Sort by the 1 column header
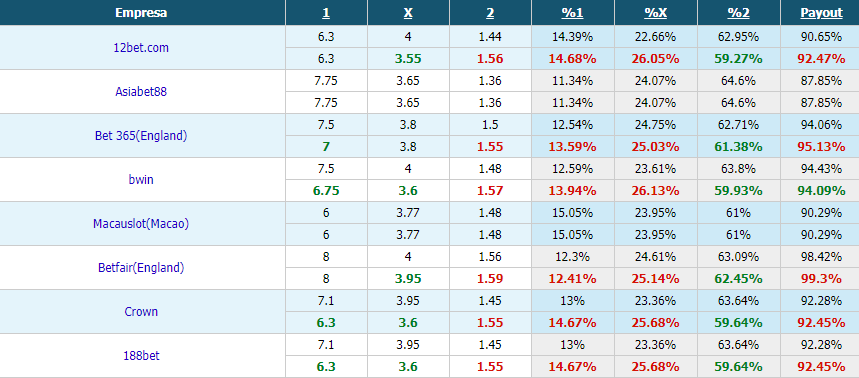This screenshot has width=859, height=378. point(326,13)
